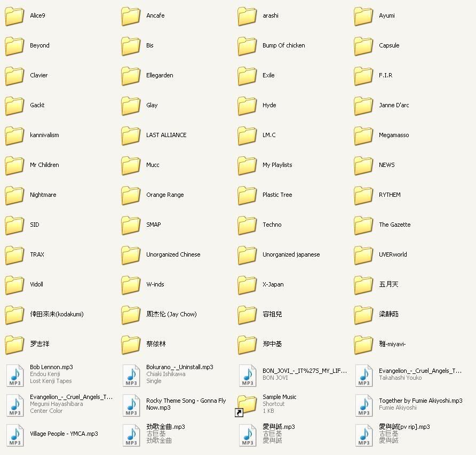
Task: Click the Unorganized japanese folder label
Action: click(x=291, y=254)
